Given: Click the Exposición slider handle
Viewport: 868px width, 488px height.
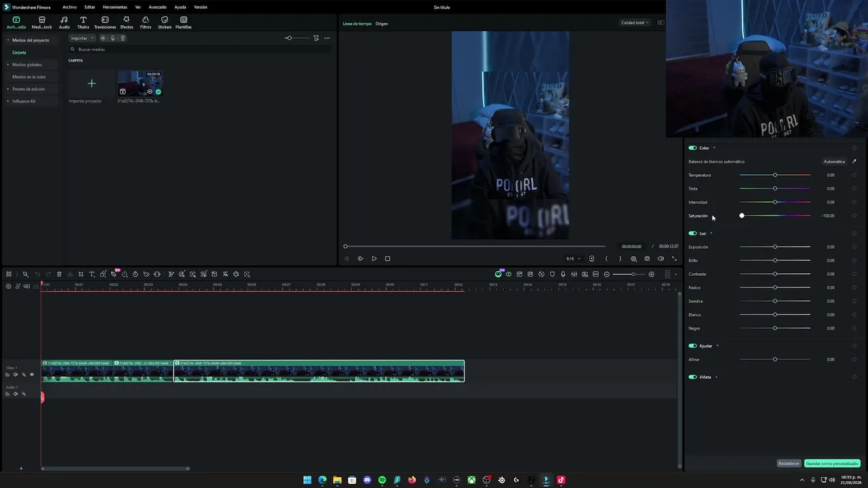Looking at the screenshot, I should pos(775,247).
